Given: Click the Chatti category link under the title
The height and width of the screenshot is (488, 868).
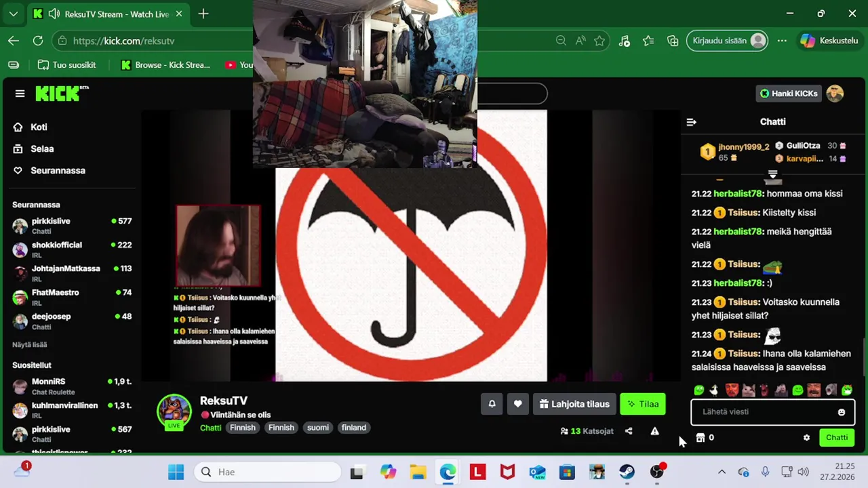Looking at the screenshot, I should pos(210,428).
